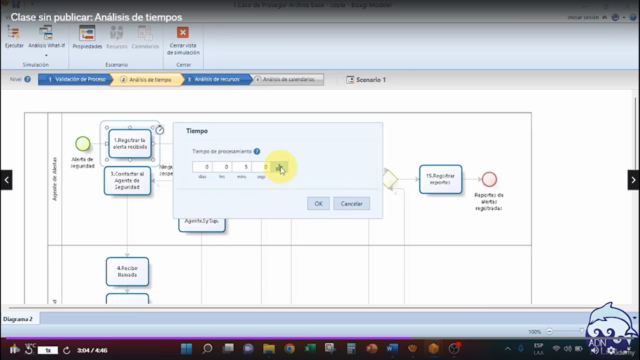
Task: Open Análisis What-If tool
Action: pyautogui.click(x=46, y=38)
